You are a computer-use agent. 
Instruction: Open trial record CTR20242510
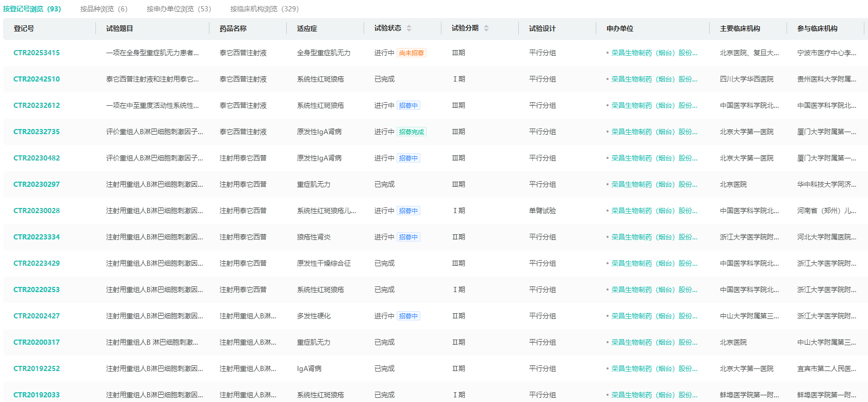coord(37,79)
